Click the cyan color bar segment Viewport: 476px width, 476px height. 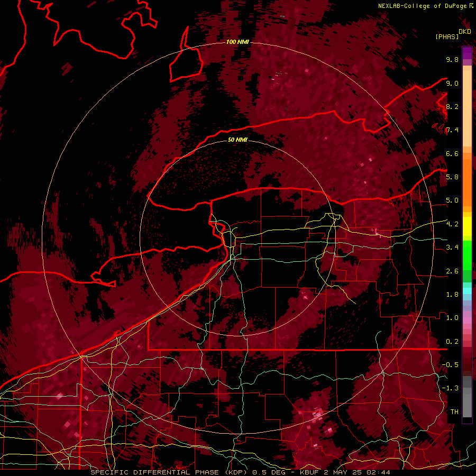(x=467, y=291)
